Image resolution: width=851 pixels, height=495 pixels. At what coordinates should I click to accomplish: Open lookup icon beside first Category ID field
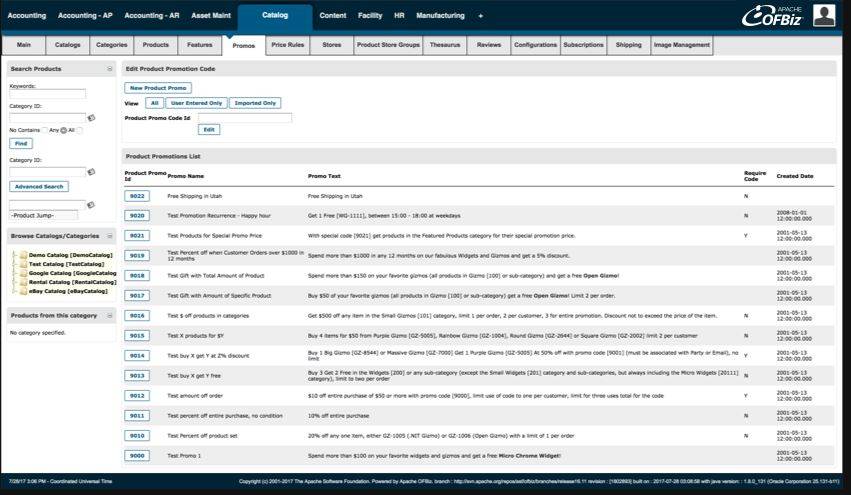click(91, 118)
